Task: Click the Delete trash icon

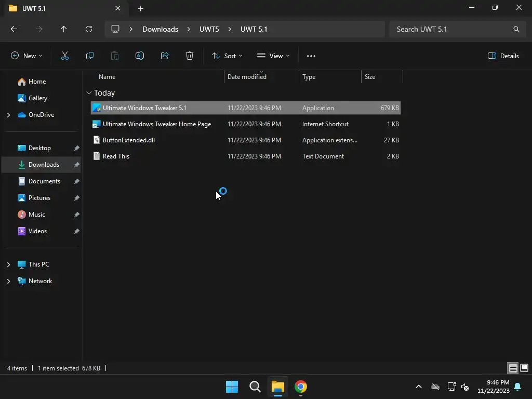Action: click(x=190, y=56)
